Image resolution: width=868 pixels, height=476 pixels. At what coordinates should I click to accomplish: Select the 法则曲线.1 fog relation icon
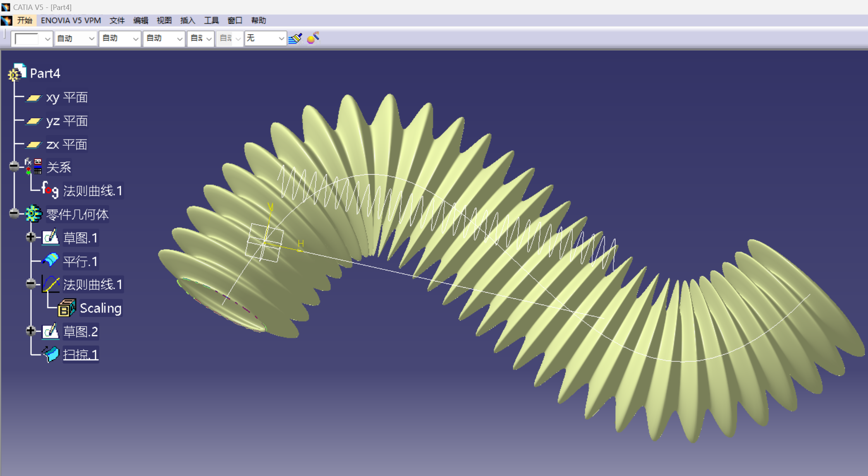[50, 190]
